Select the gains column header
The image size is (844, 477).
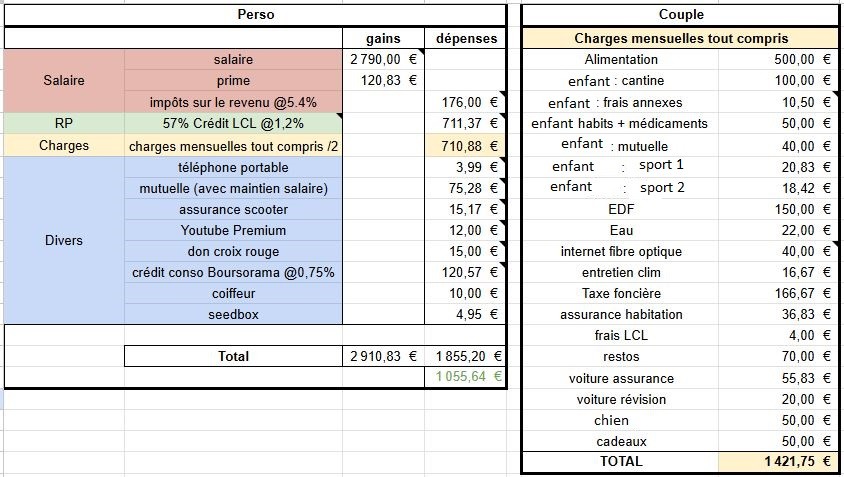point(383,38)
